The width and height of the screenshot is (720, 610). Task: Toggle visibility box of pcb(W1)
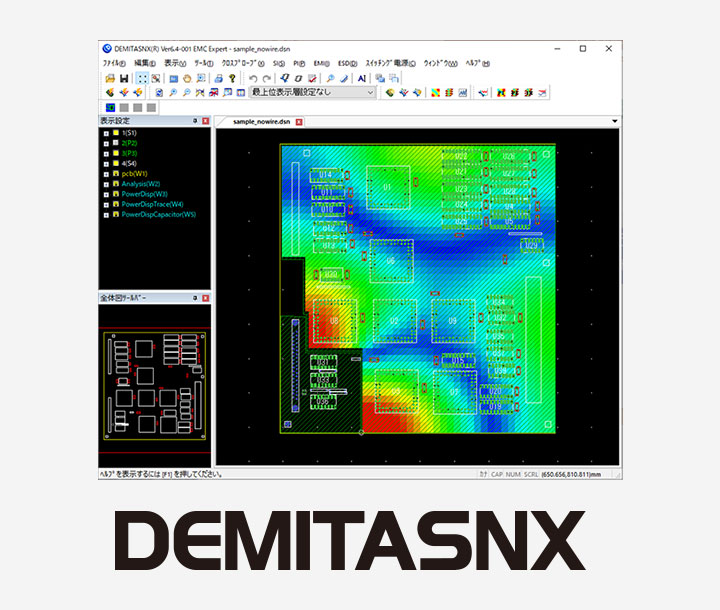coord(116,174)
